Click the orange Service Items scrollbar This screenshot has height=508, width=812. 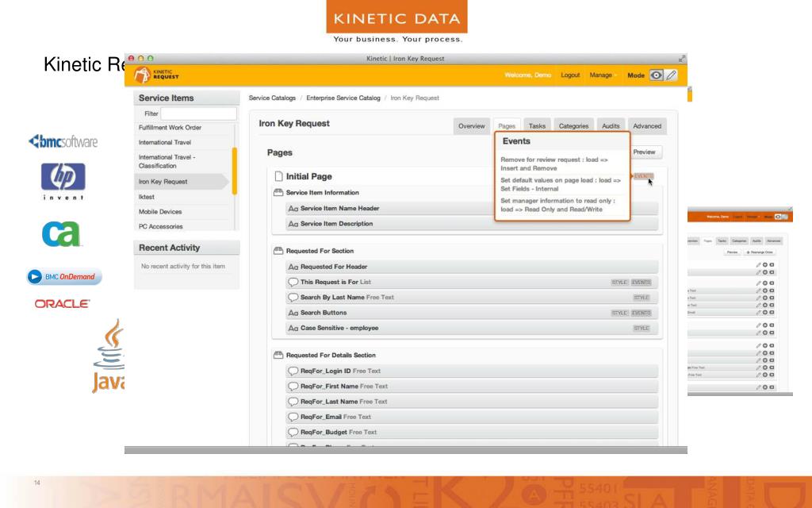coord(235,171)
